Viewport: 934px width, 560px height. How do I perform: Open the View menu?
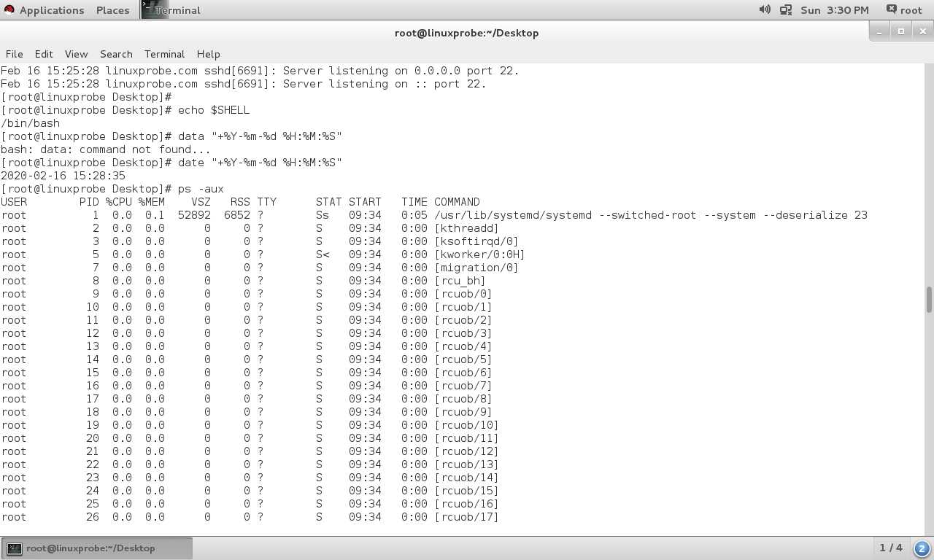click(76, 54)
